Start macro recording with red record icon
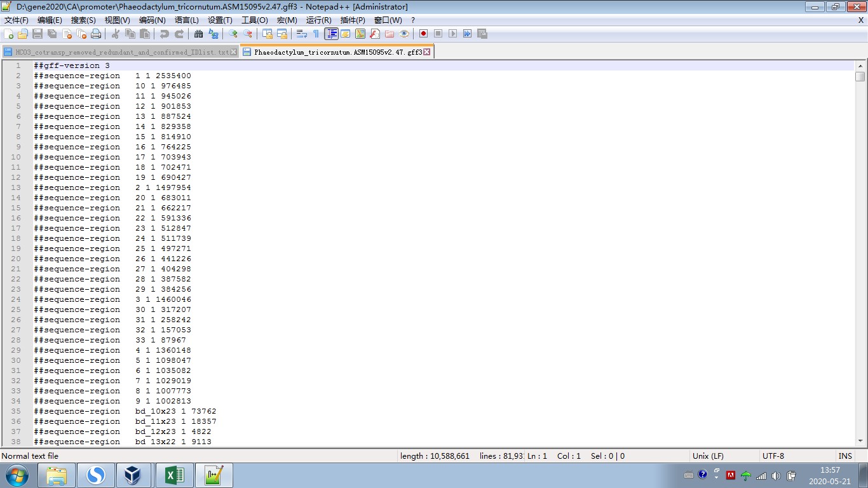This screenshot has height=488, width=868. pyautogui.click(x=423, y=34)
